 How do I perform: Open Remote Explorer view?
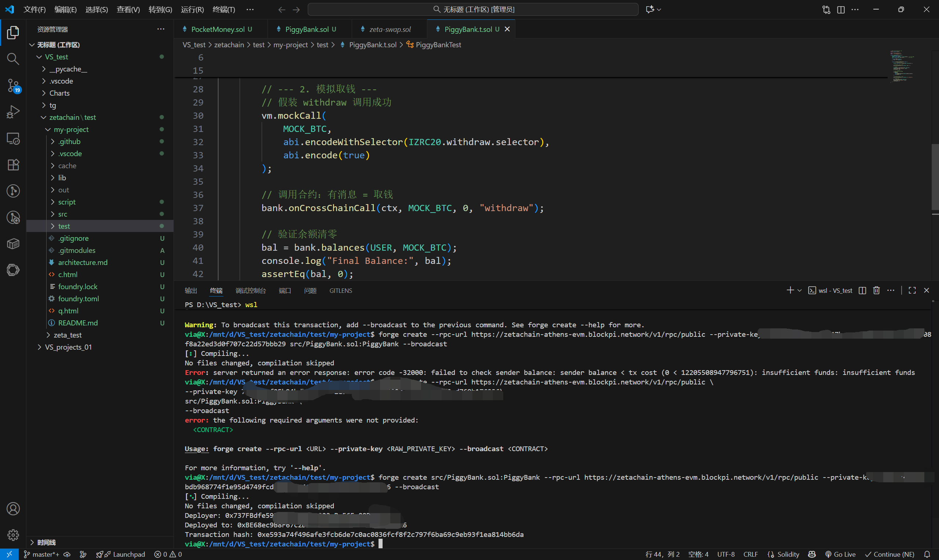pos(13,139)
